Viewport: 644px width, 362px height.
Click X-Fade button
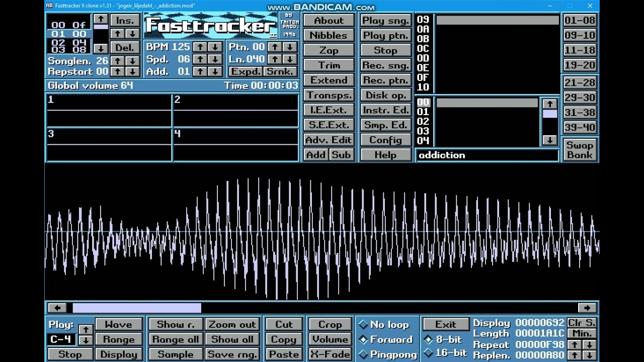[330, 354]
